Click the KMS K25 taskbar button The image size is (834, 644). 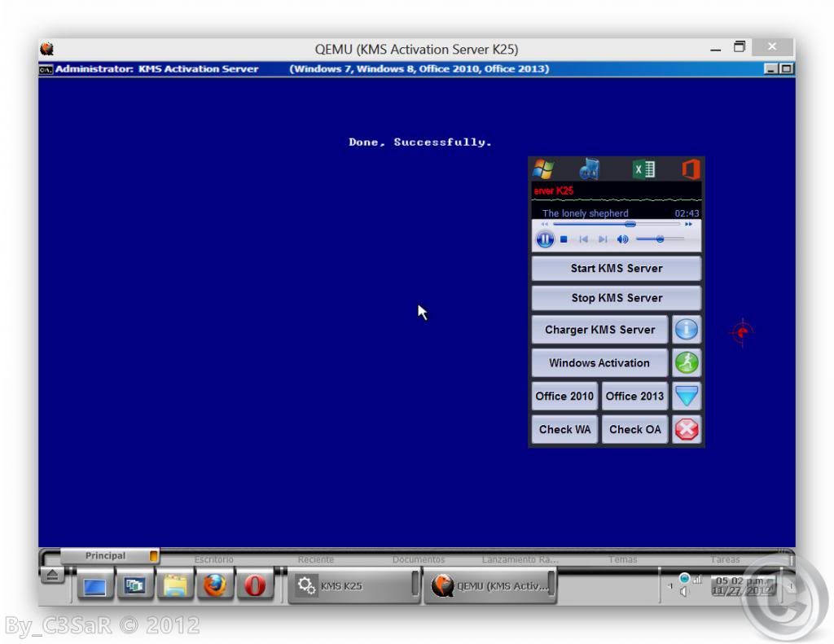click(354, 586)
